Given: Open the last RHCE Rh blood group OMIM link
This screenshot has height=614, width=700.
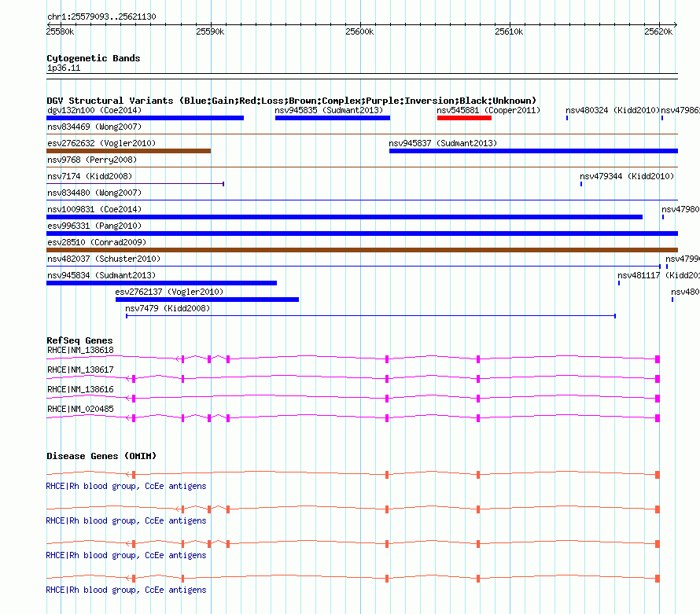Looking at the screenshot, I should [127, 590].
